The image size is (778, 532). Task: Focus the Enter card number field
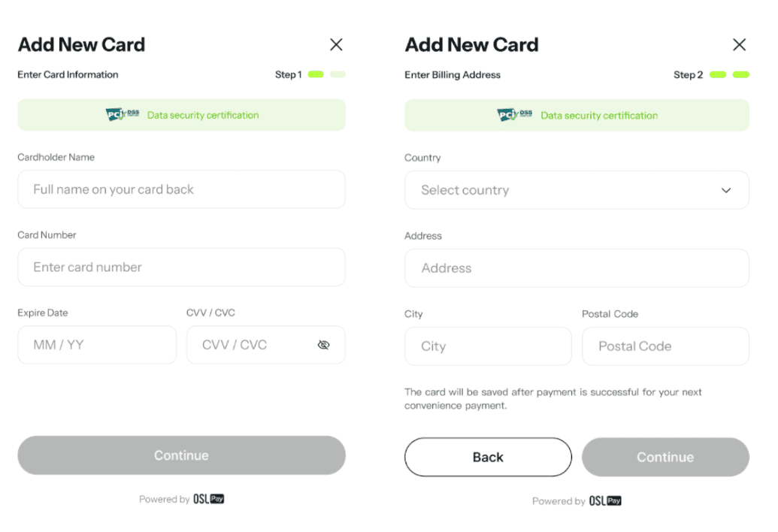pyautogui.click(x=181, y=267)
